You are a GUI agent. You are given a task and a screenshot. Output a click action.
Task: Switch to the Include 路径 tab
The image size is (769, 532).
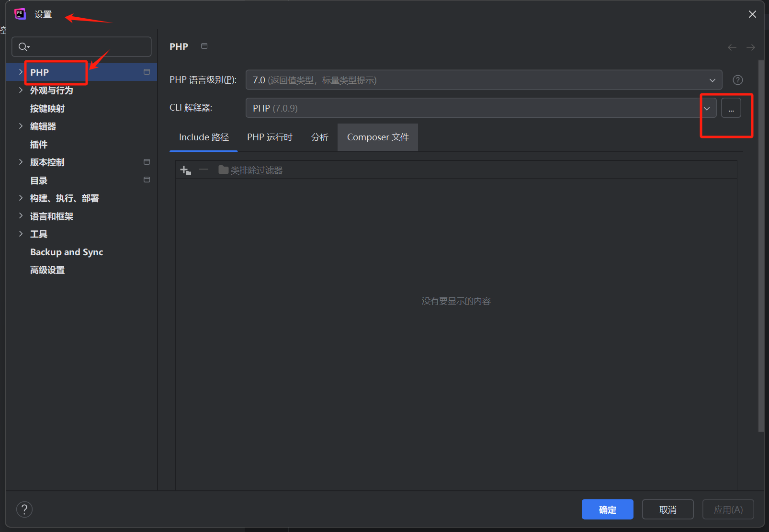[204, 137]
